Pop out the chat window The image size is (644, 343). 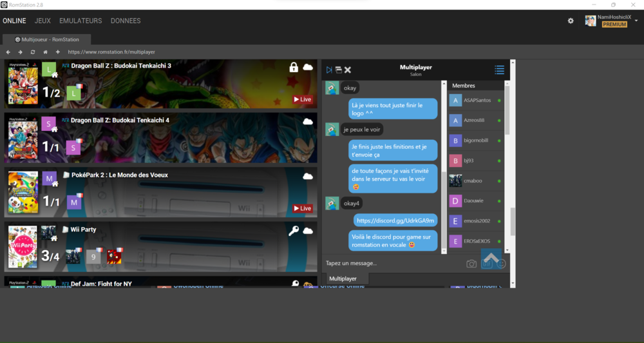(x=338, y=70)
